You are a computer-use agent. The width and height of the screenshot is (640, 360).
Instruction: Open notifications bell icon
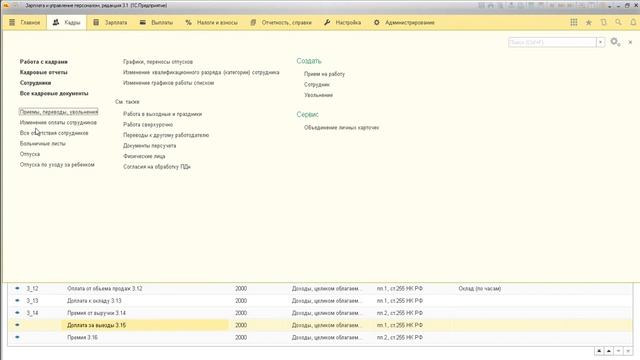(x=633, y=22)
